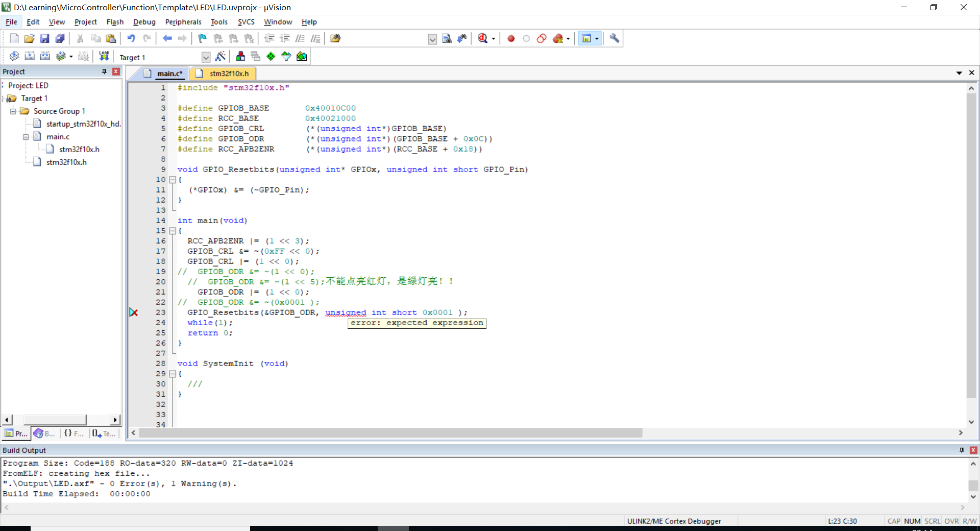Open Manage Project Items icon
The width and height of the screenshot is (980, 531).
point(240,56)
